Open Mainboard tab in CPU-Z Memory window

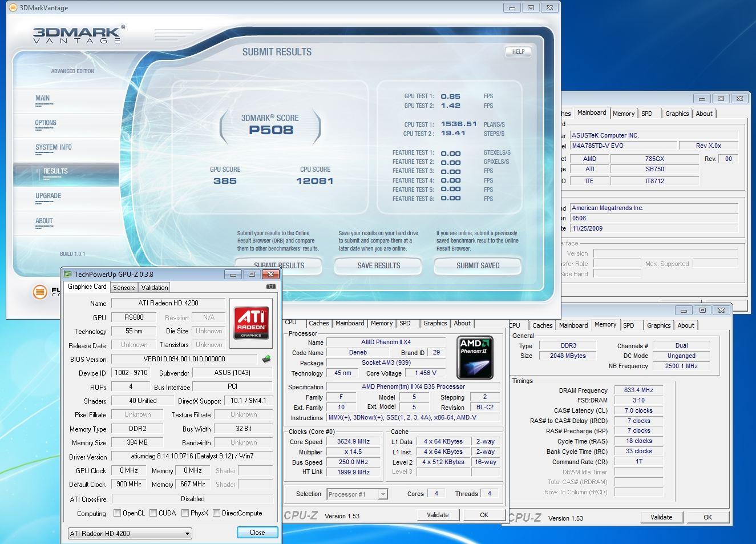pyautogui.click(x=573, y=325)
